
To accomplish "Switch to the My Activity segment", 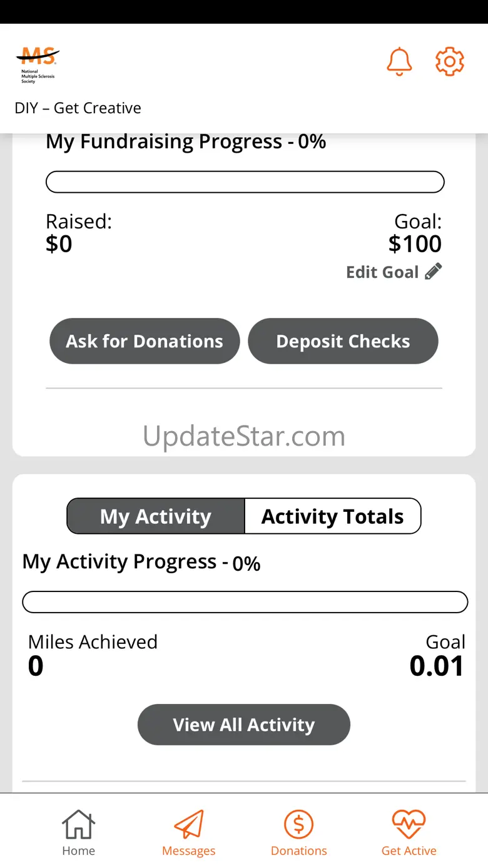I will pyautogui.click(x=156, y=516).
